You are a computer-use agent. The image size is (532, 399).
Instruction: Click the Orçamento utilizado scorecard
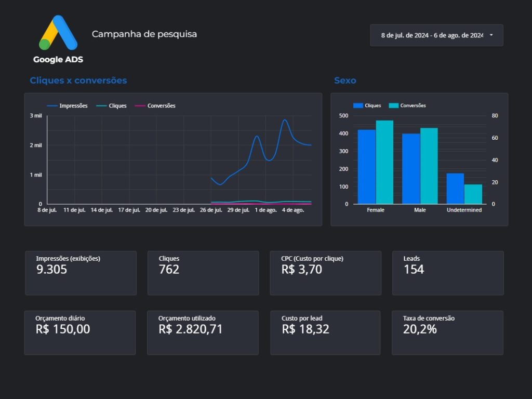203,332
